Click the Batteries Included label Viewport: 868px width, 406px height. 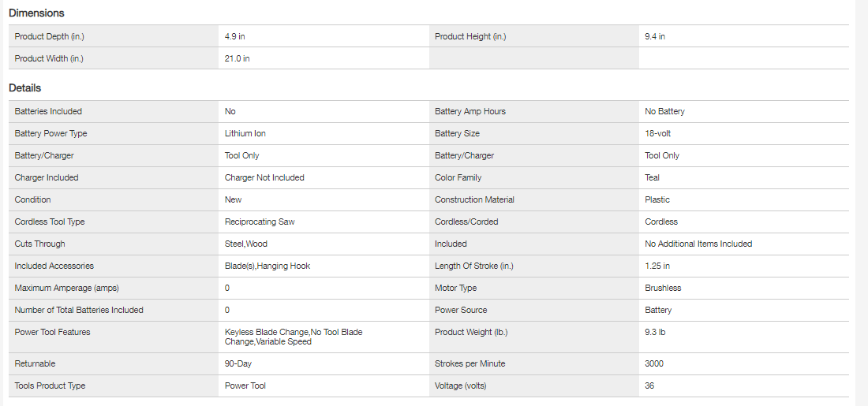[48, 111]
